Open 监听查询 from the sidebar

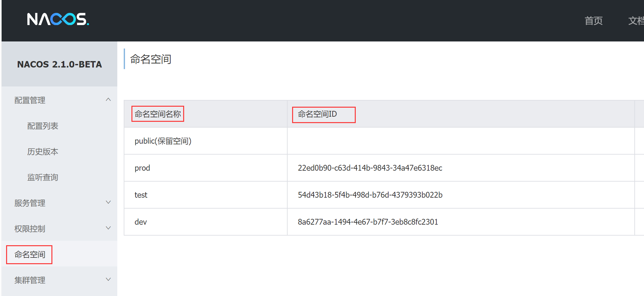(x=43, y=177)
